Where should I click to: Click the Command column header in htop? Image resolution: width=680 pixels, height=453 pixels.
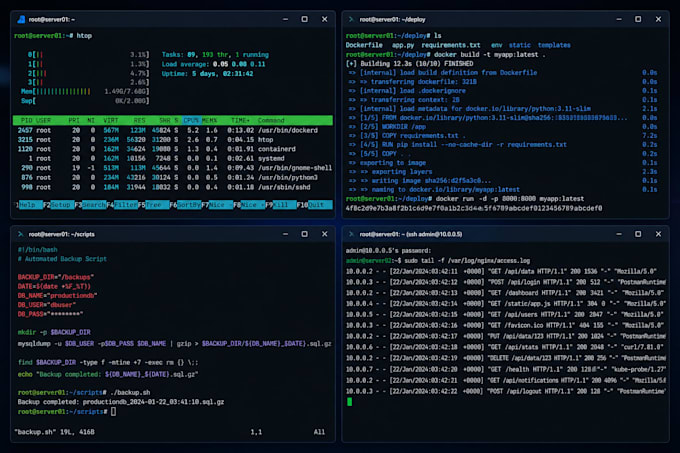point(271,121)
